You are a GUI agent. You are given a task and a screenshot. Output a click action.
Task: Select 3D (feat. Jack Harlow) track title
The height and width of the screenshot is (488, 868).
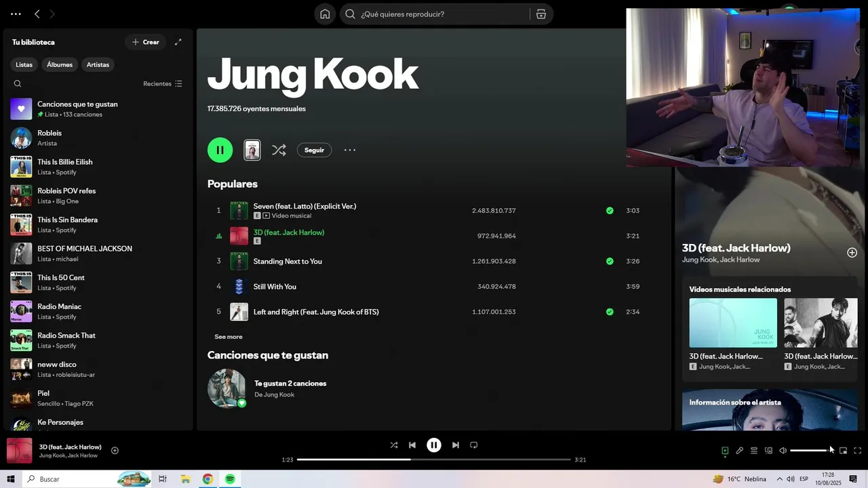pos(289,232)
